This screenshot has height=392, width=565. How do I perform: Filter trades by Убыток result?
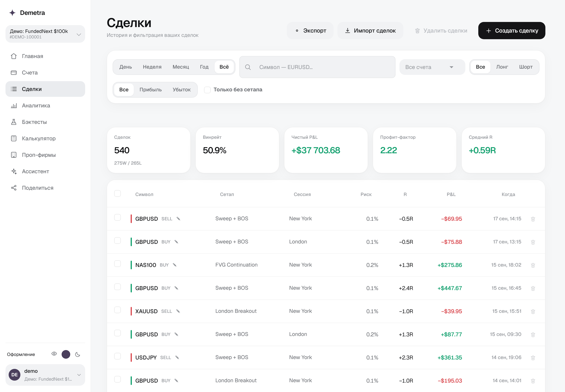pos(181,90)
